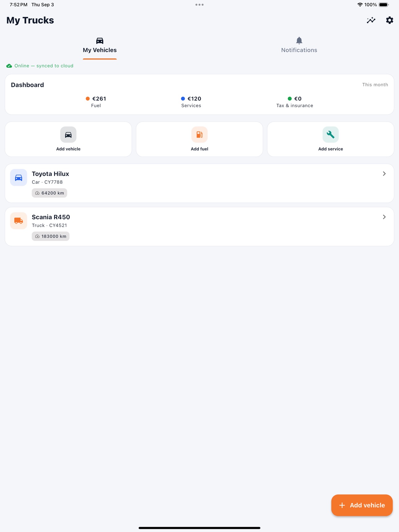
Task: Tap the "Car · CY7788" plate text
Action: tap(47, 182)
